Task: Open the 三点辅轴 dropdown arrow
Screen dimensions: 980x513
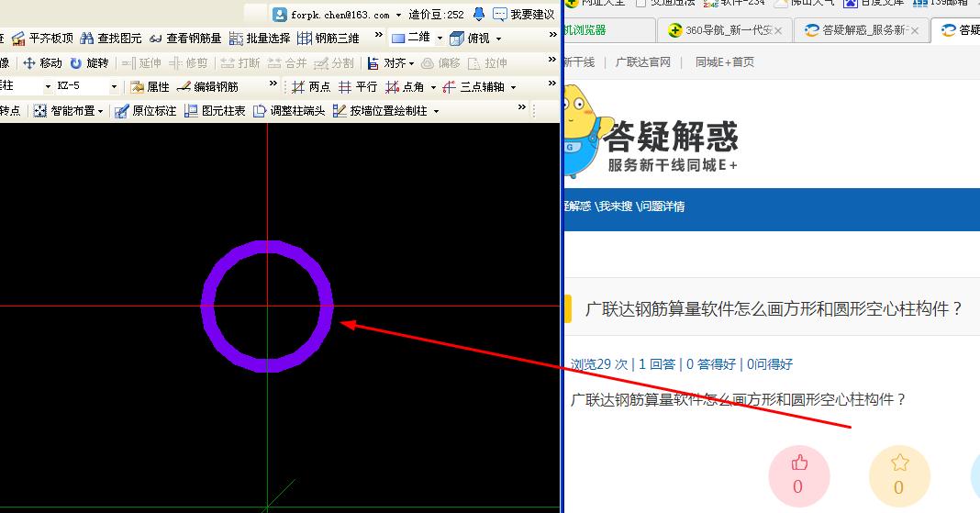Action: point(513,87)
